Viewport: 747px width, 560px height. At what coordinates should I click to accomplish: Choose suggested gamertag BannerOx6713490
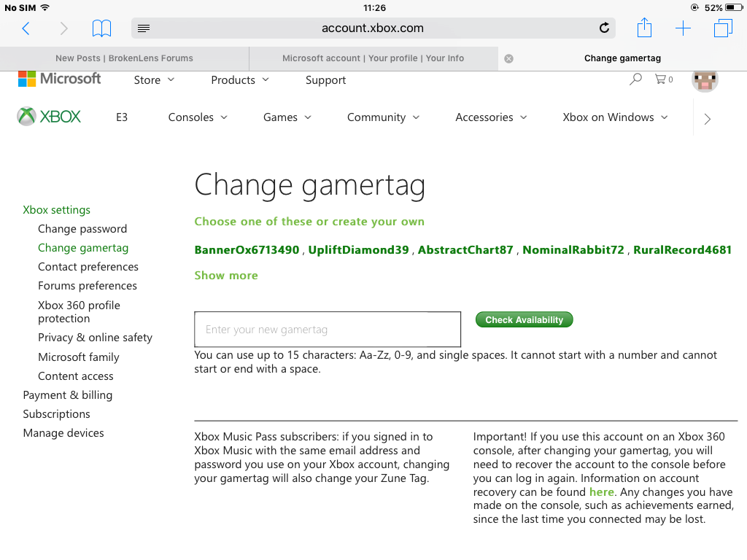click(x=247, y=250)
